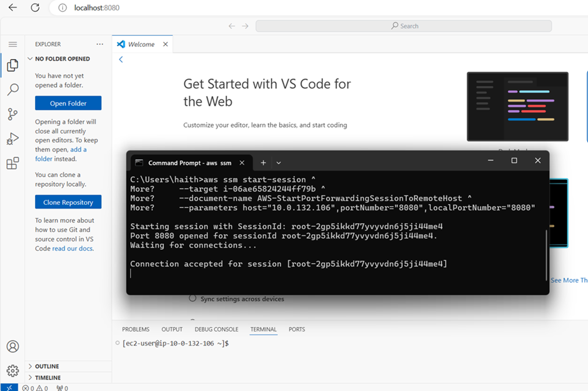Click forwarded ports count in status bar
The width and height of the screenshot is (588, 391).
[62, 388]
